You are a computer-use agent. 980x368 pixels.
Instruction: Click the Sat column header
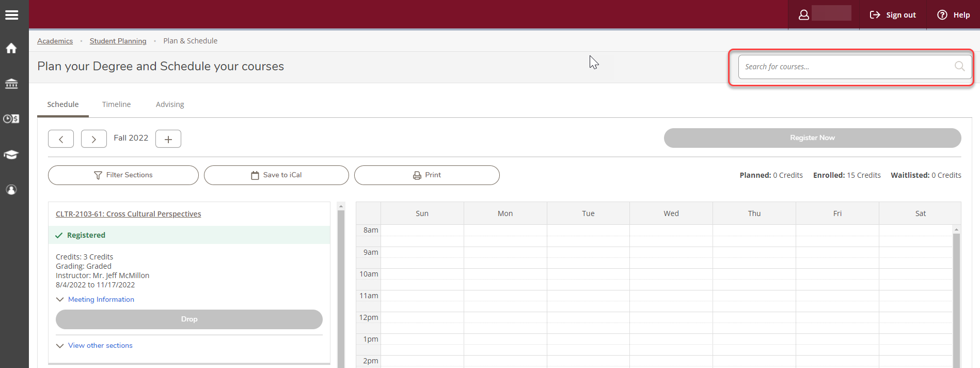[921, 213]
